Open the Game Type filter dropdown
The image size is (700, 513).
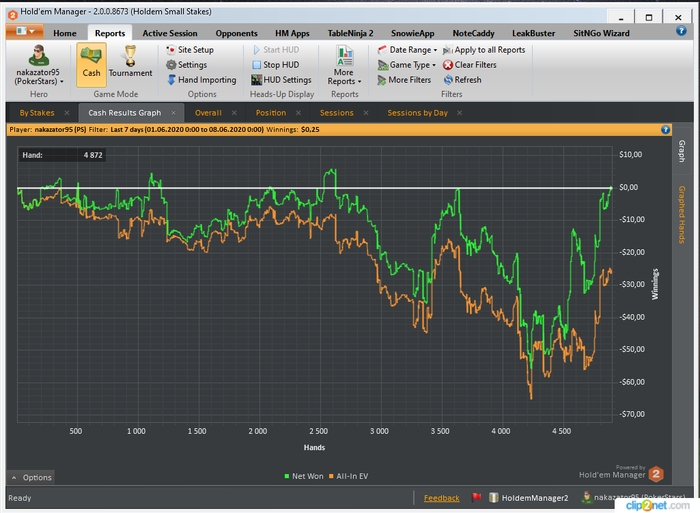click(x=407, y=65)
